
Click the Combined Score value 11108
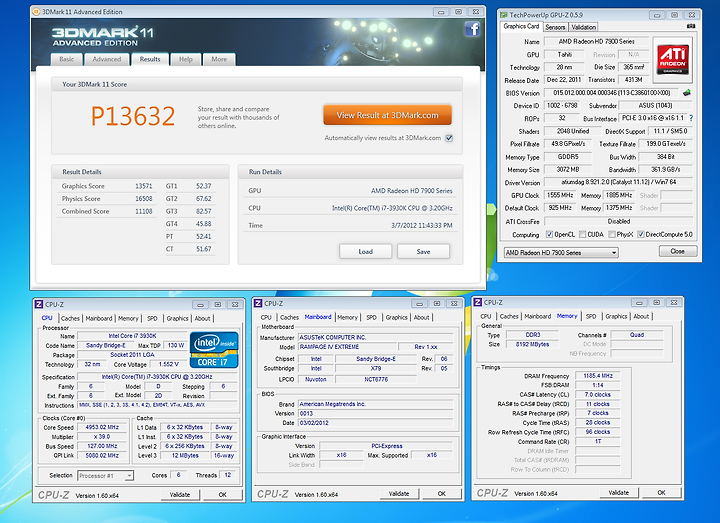(144, 211)
